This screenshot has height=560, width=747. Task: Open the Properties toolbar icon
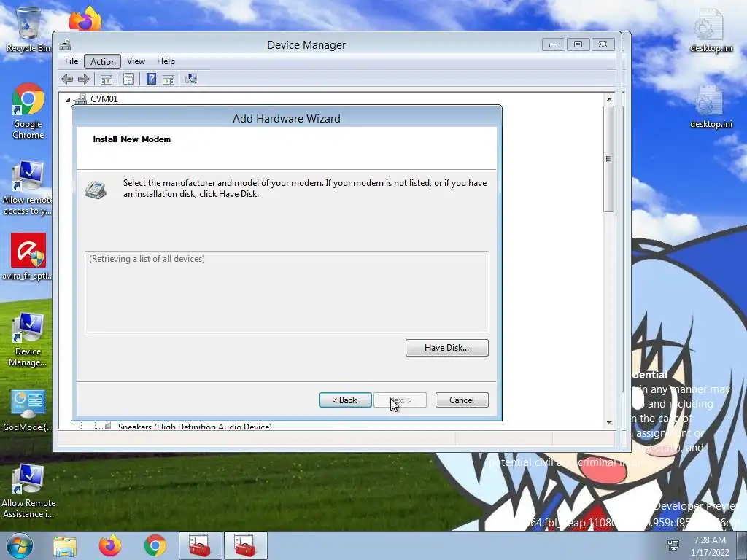tap(128, 79)
